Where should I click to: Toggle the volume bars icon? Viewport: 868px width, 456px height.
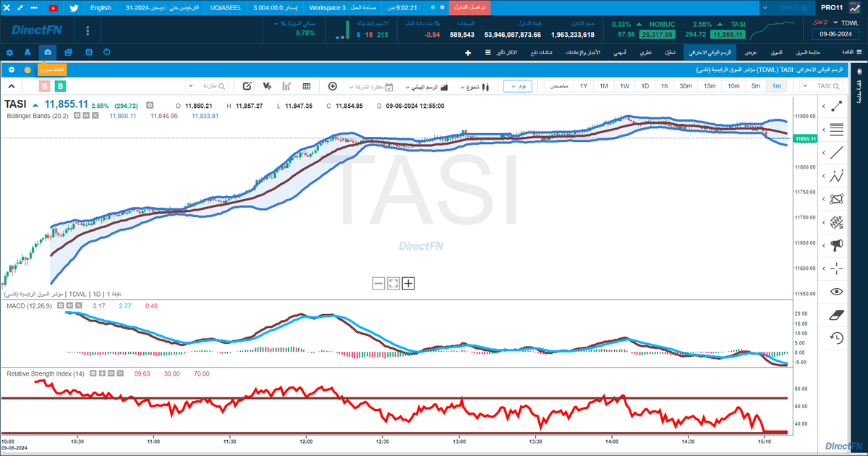(x=286, y=86)
